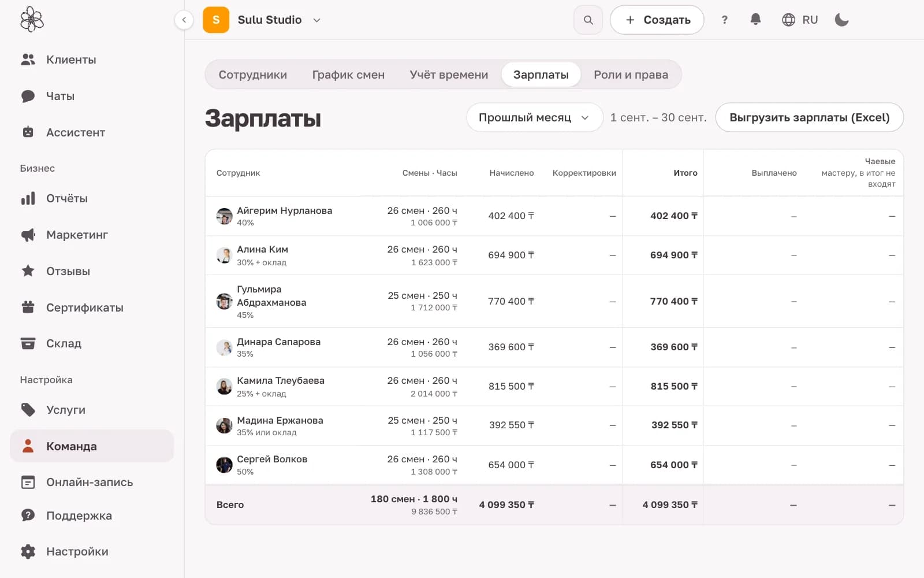Open the Отзывы star icon
This screenshot has height=578, width=924.
[x=28, y=271]
